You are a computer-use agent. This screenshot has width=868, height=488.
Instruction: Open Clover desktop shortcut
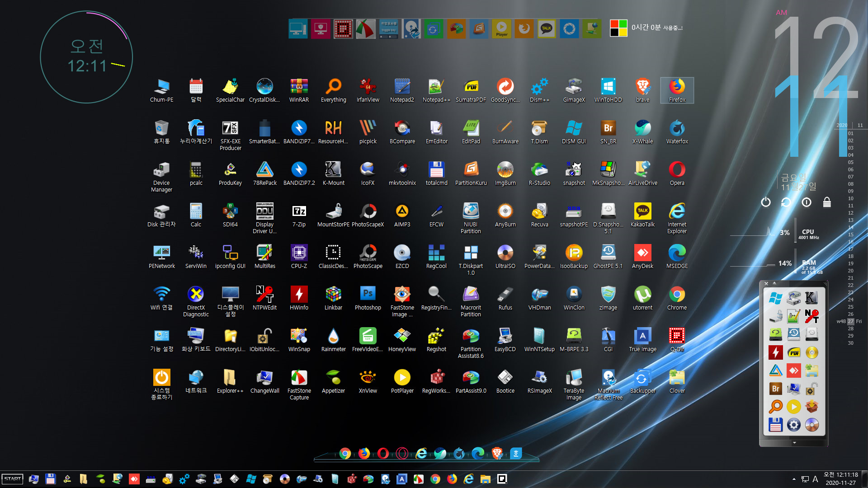(677, 381)
